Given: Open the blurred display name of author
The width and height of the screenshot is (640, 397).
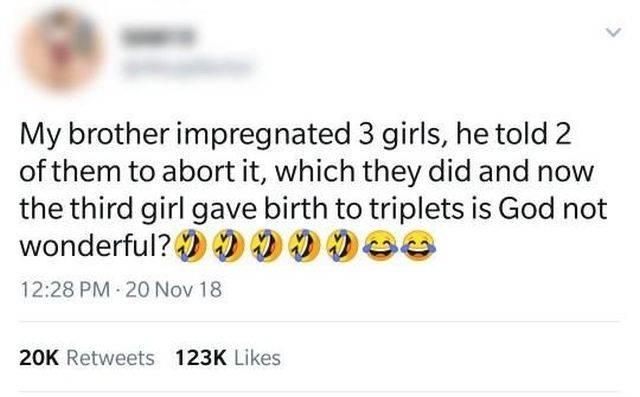Looking at the screenshot, I should coord(158,36).
